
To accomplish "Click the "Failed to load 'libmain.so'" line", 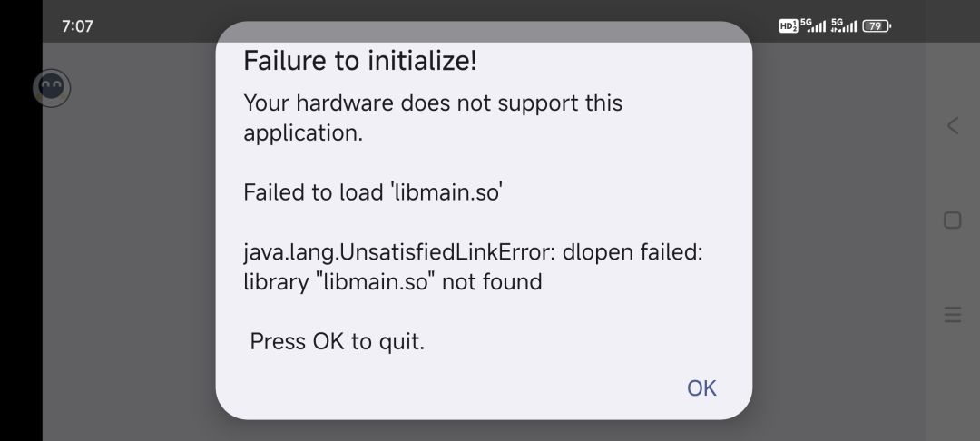I will tap(373, 192).
